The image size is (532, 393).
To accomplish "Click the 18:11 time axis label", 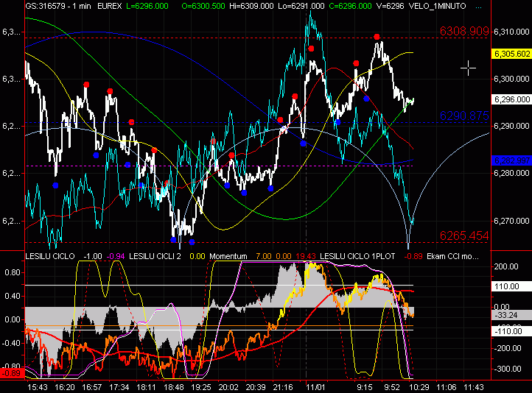I will click(x=146, y=387).
